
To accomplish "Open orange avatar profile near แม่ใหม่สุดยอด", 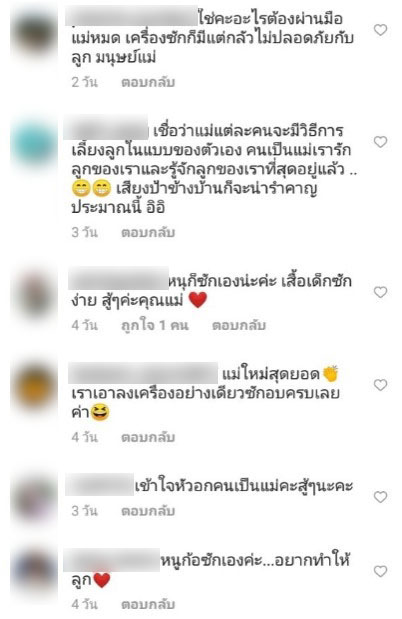I will [x=34, y=386].
